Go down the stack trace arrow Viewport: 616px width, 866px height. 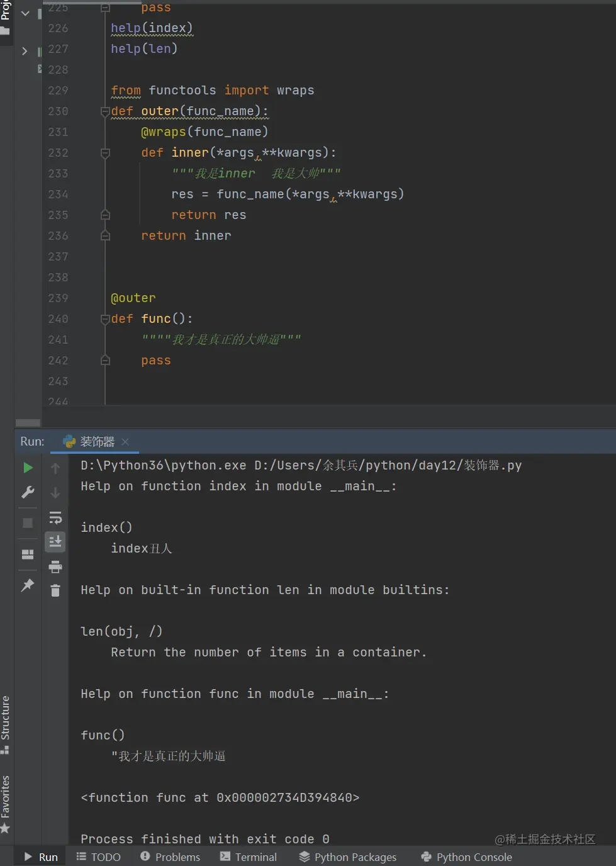click(55, 493)
